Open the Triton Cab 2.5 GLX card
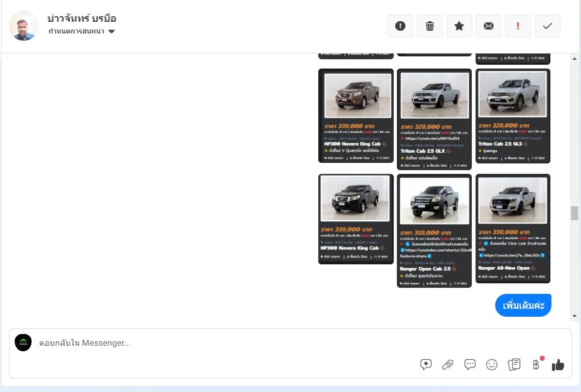 (x=434, y=119)
